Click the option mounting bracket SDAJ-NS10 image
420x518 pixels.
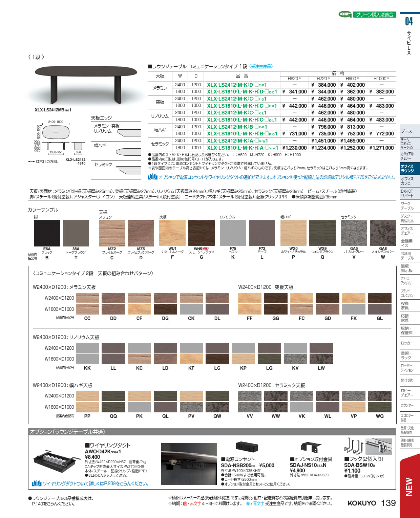coord(311,448)
